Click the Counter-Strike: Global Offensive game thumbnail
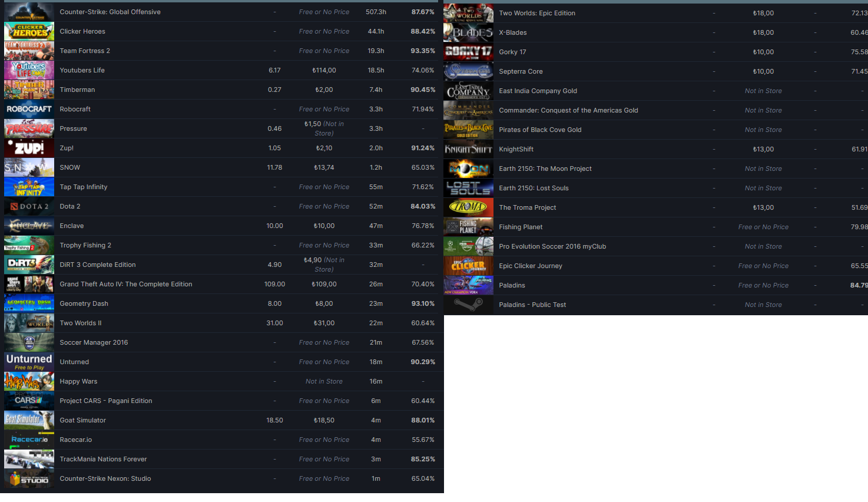This screenshot has width=868, height=502. pyautogui.click(x=29, y=12)
